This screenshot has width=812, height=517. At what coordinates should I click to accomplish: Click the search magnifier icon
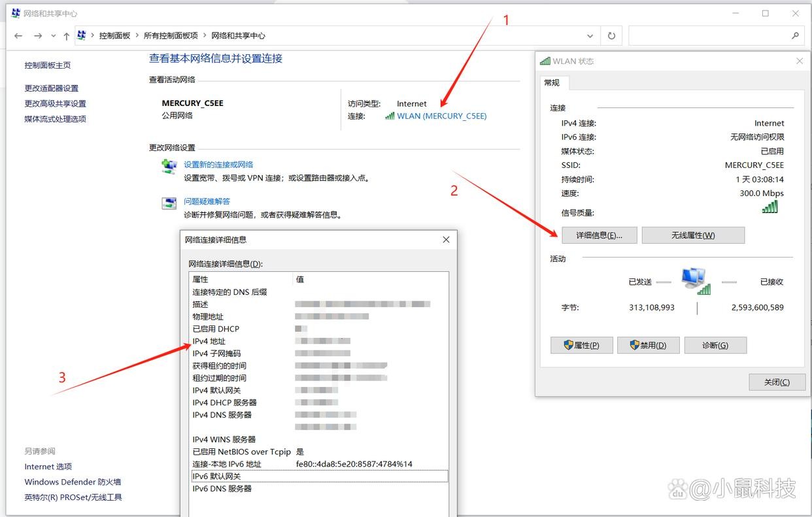point(795,36)
